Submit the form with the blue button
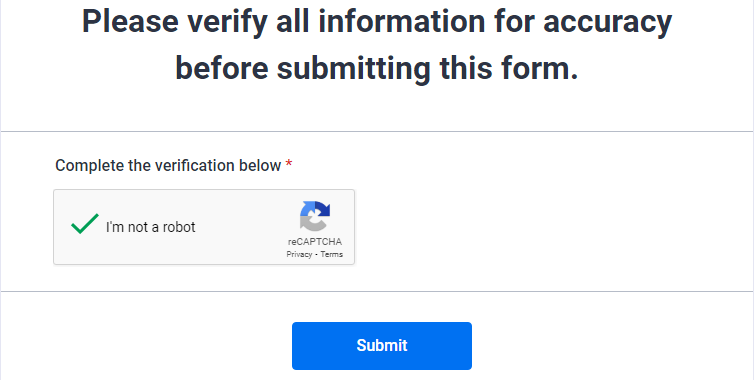Viewport: 754px width, 380px height. pos(382,346)
